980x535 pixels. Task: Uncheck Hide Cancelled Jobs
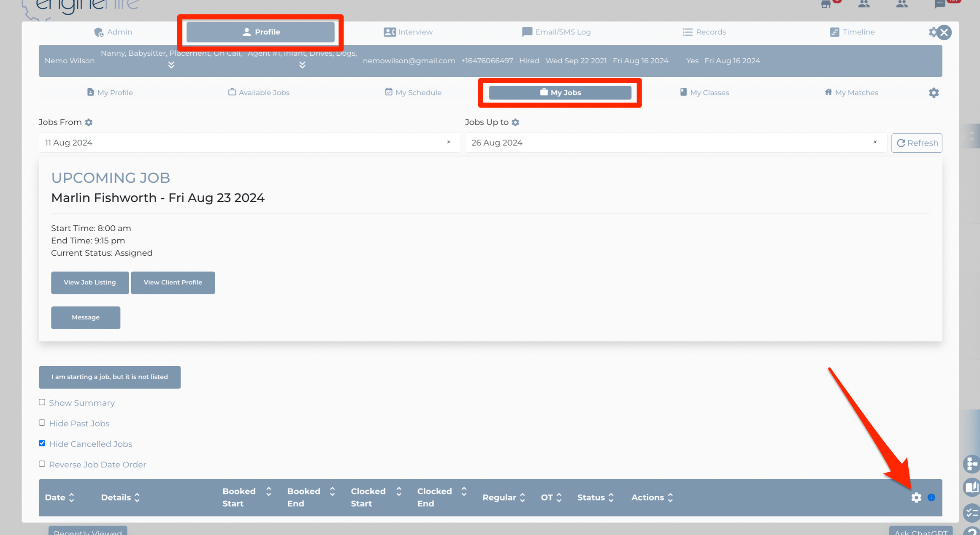pyautogui.click(x=42, y=443)
